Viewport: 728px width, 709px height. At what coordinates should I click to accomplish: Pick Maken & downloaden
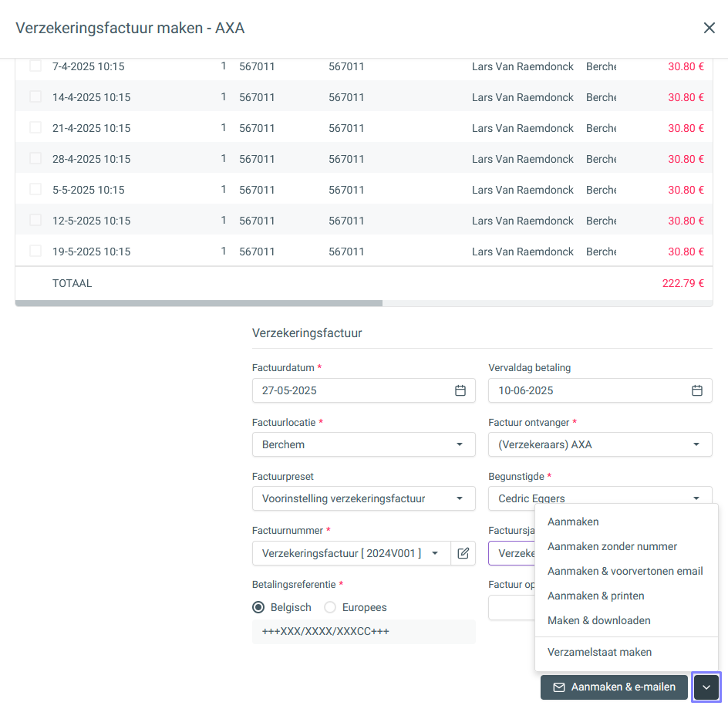tap(599, 620)
